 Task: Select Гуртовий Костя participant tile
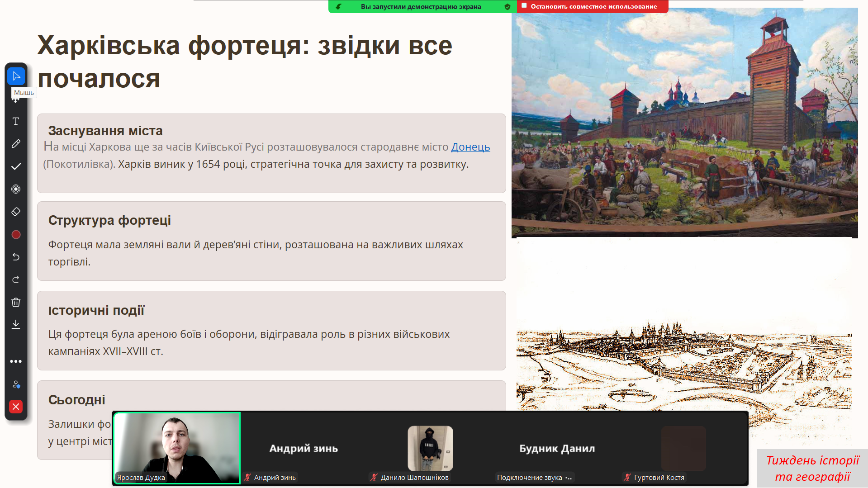click(x=683, y=448)
